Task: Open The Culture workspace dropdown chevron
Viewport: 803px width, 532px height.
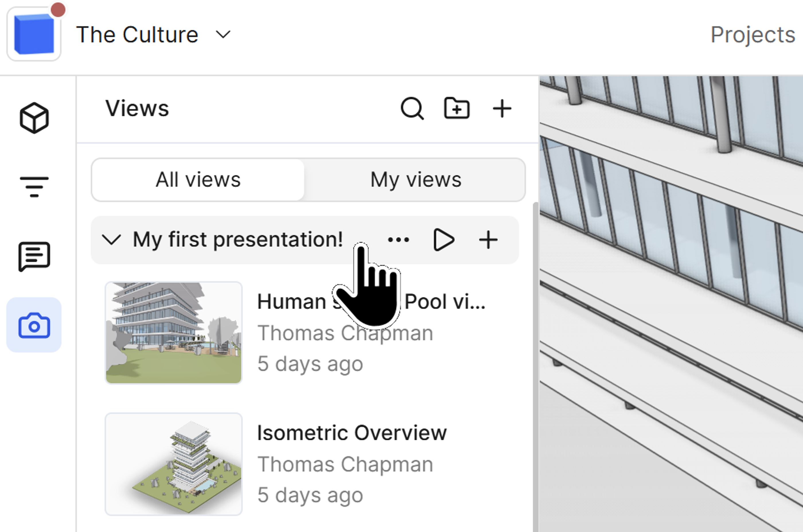Action: (x=223, y=34)
